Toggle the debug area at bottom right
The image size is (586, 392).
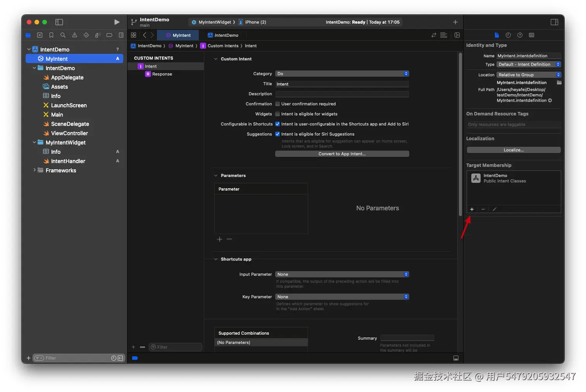coord(456,358)
